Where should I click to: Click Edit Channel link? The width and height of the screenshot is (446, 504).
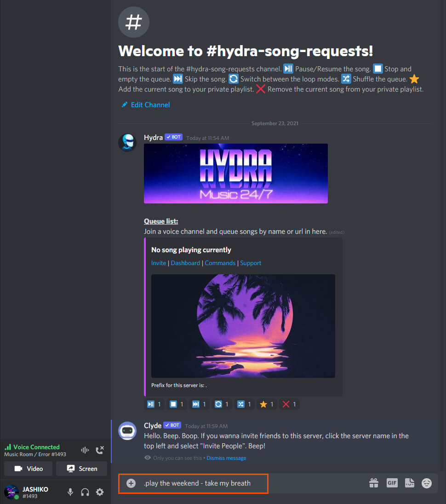(x=150, y=105)
